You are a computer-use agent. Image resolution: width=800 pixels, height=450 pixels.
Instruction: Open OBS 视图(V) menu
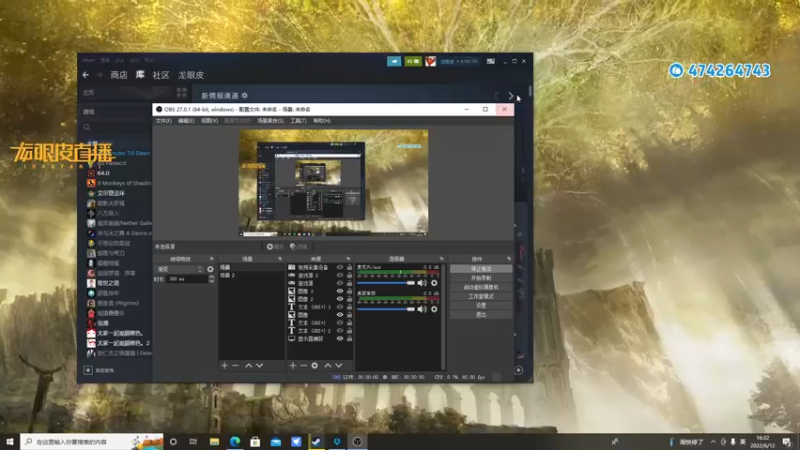click(x=209, y=121)
